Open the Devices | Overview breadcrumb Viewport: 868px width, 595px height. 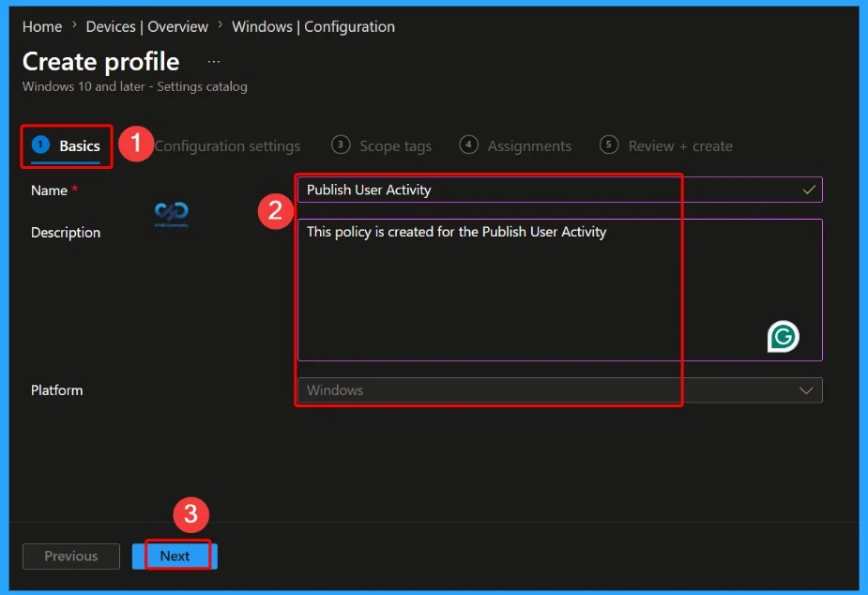(147, 26)
